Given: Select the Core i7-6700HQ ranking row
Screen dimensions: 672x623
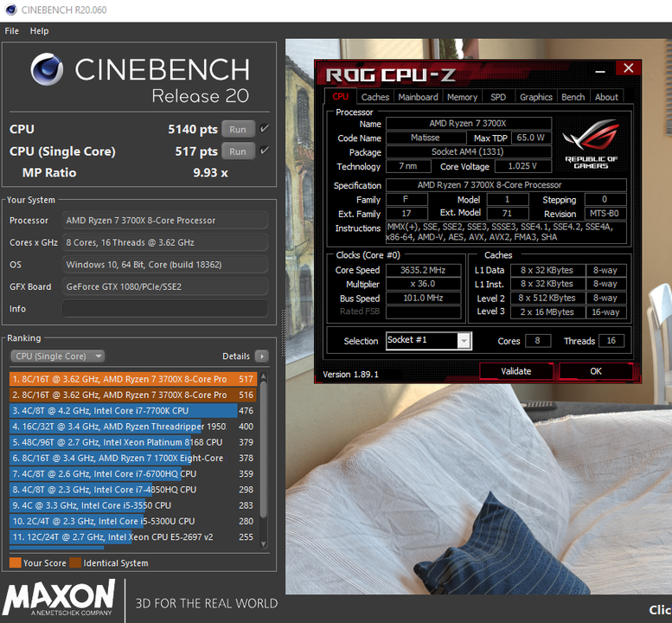Looking at the screenshot, I should point(133,474).
